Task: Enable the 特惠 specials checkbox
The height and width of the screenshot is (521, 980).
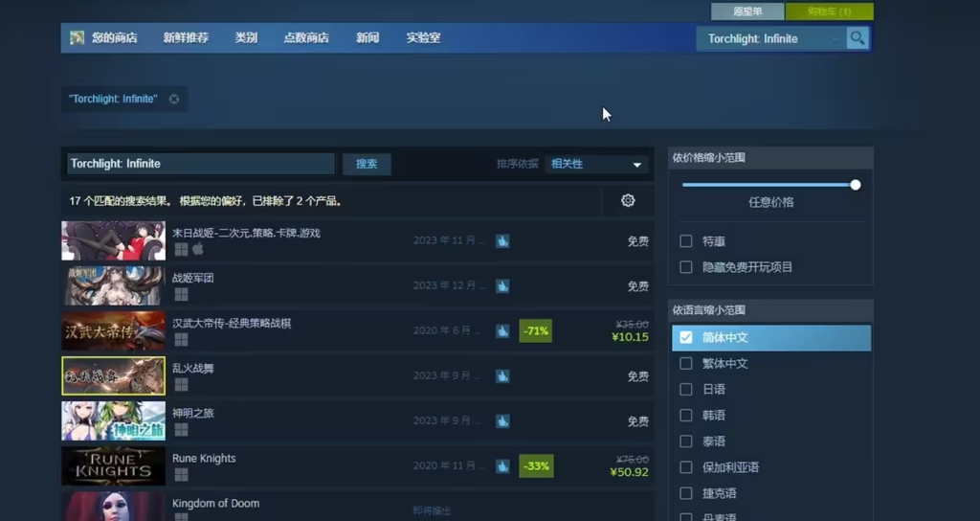Action: coord(685,240)
